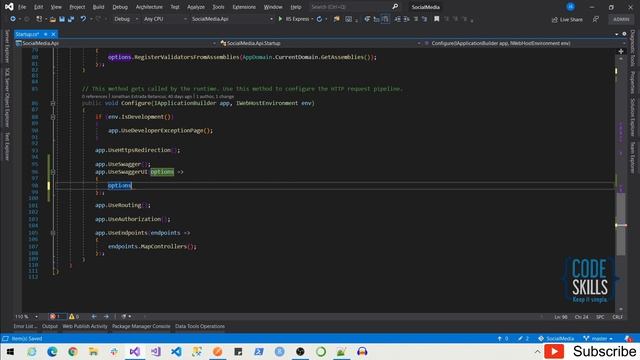The height and width of the screenshot is (360, 640).
Task: Collapse the UseEndpoints lambda block
Action: click(x=53, y=233)
